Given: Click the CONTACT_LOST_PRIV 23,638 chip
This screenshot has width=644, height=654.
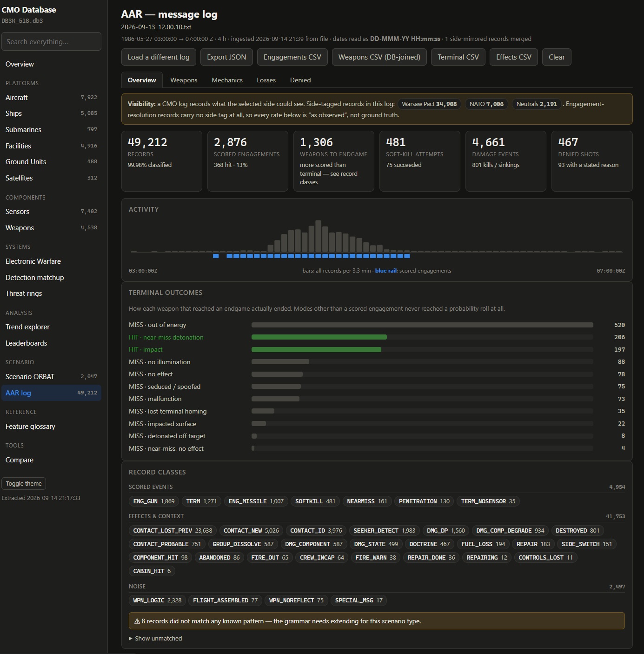Looking at the screenshot, I should 173,530.
